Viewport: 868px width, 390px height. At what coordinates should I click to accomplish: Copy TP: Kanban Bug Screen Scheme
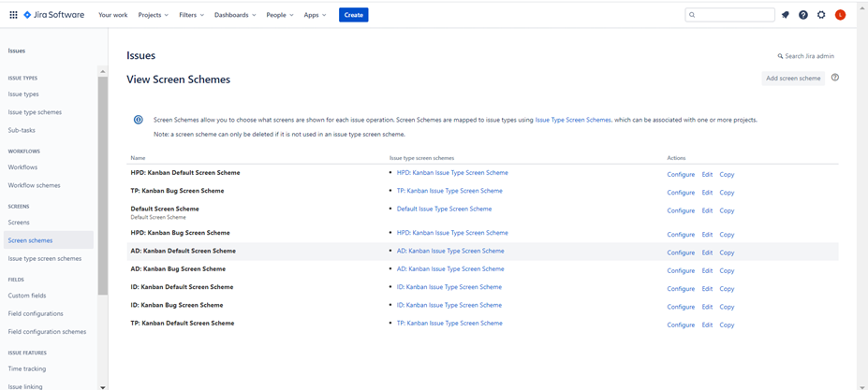tap(727, 193)
